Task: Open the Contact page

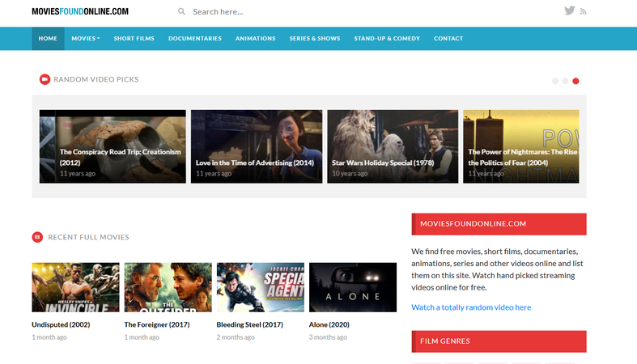Action: [448, 39]
